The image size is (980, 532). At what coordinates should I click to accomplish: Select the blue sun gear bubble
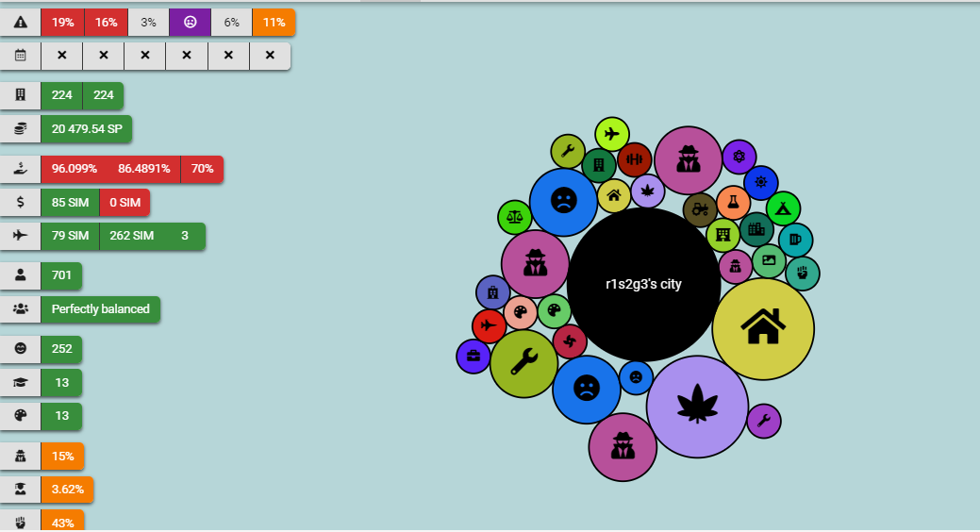click(760, 183)
